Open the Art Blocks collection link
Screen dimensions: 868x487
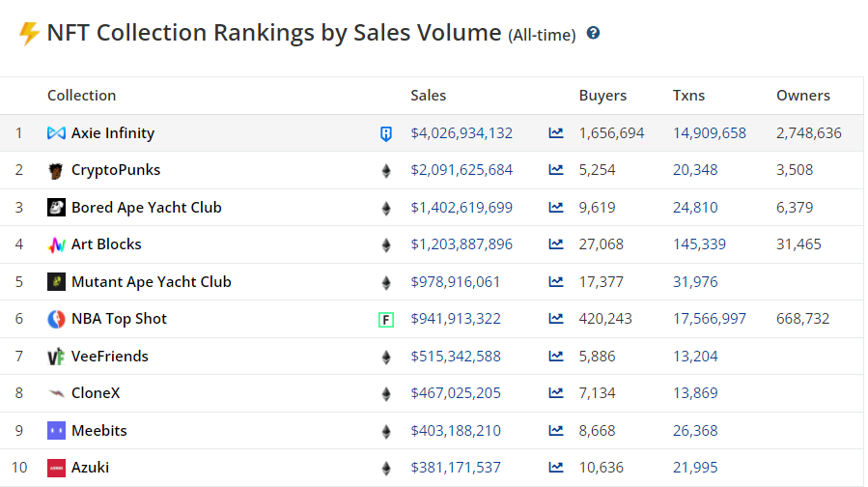tap(106, 244)
